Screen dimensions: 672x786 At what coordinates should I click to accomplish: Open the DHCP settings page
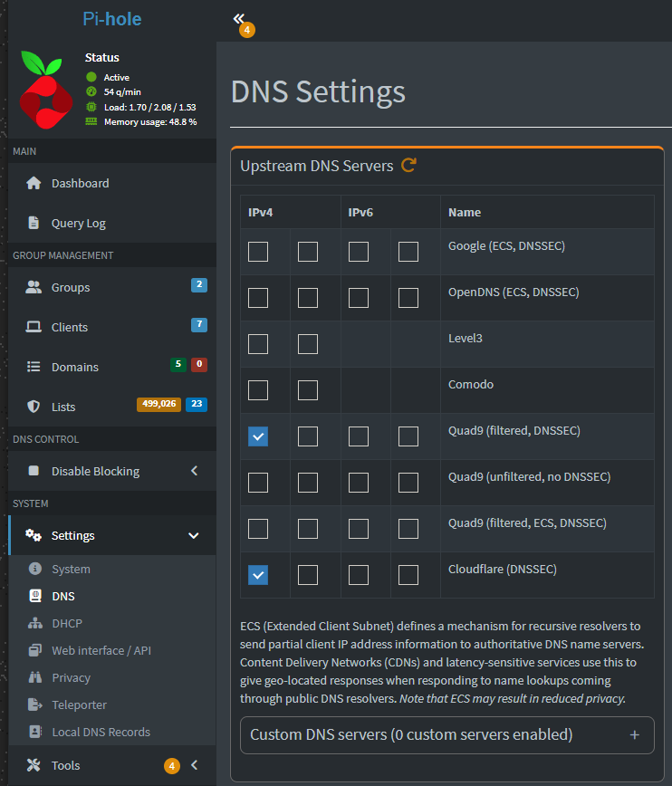[66, 623]
